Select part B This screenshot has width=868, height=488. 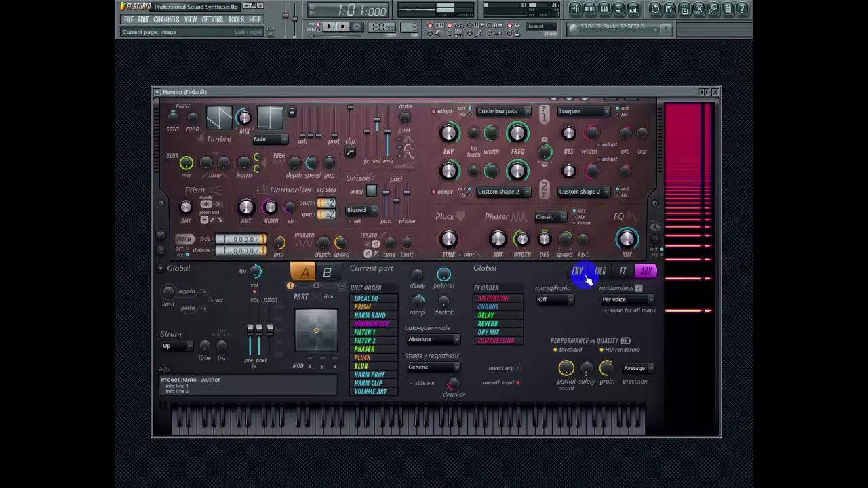coord(327,272)
